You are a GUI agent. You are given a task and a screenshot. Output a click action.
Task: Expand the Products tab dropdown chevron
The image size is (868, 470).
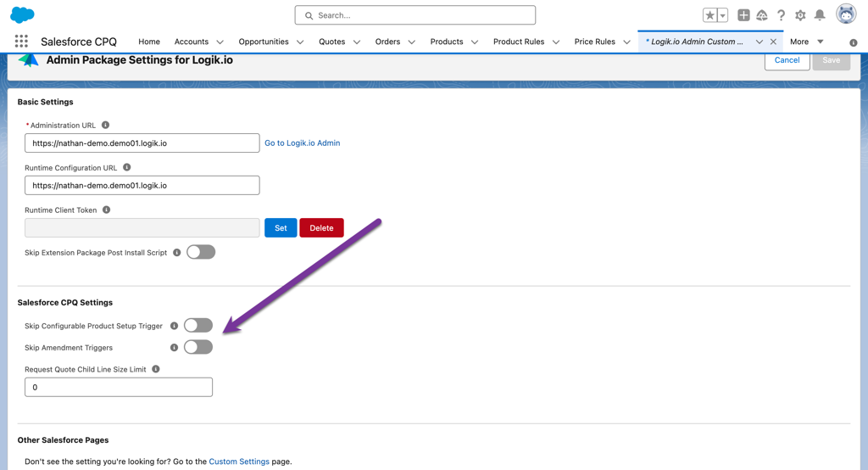coord(475,42)
